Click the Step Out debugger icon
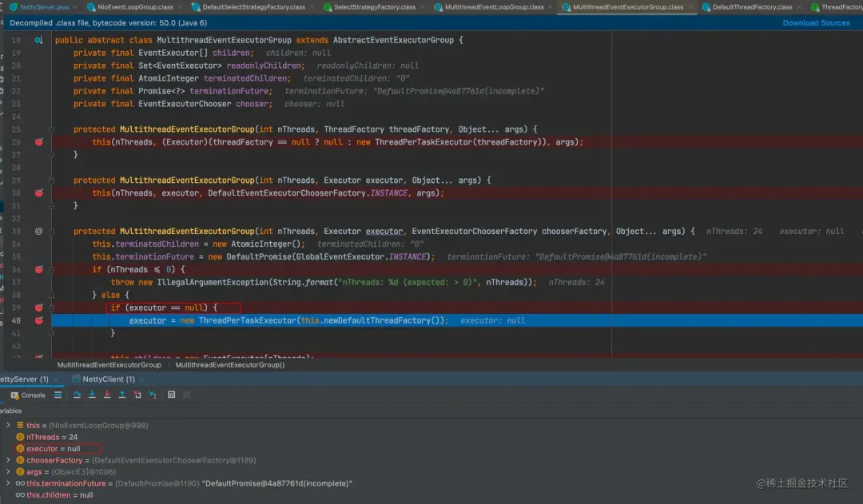The image size is (863, 504). pos(122,395)
